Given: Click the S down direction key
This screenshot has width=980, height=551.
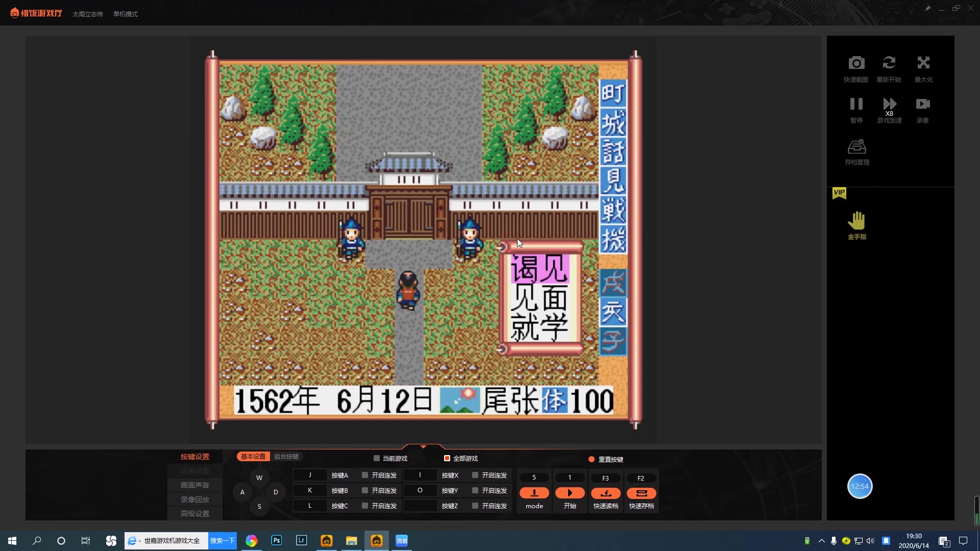Looking at the screenshot, I should pyautogui.click(x=259, y=507).
